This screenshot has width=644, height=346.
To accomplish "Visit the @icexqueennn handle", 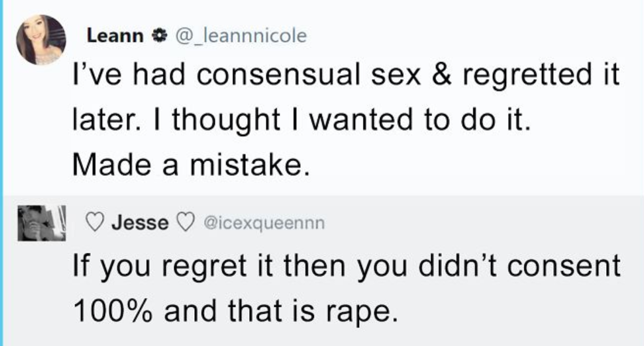I will click(264, 223).
